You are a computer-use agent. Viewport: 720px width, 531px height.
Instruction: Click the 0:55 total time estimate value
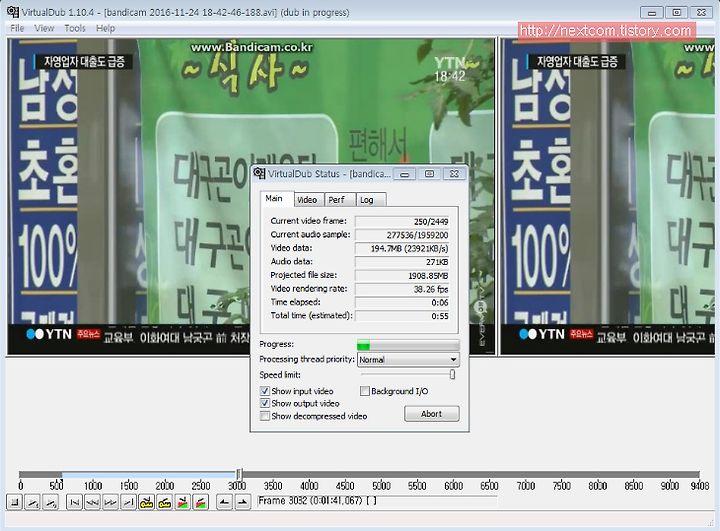(x=440, y=316)
